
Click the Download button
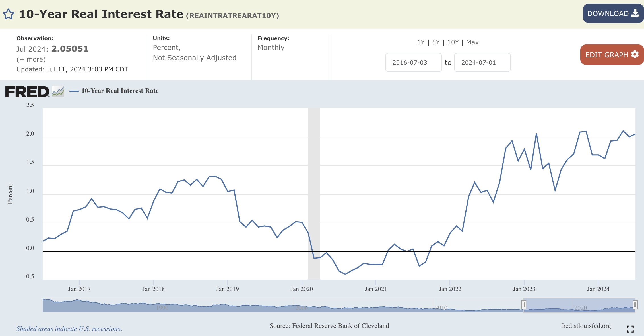click(x=613, y=13)
